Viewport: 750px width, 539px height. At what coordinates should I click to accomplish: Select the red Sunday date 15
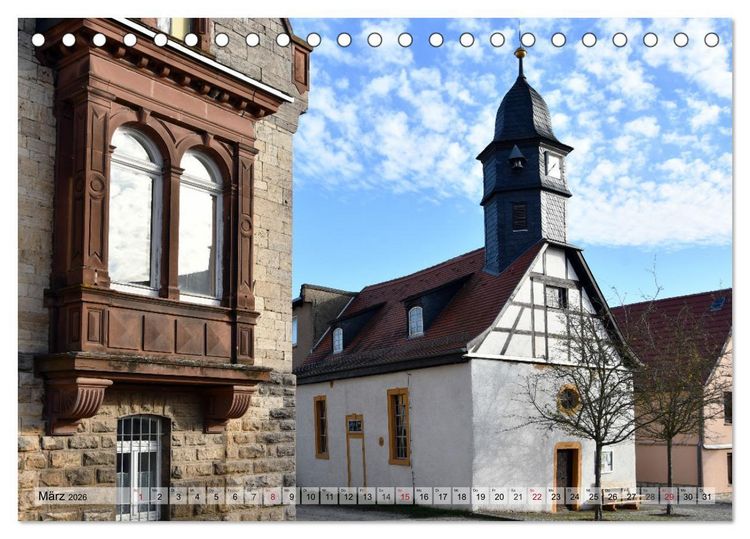(405, 496)
